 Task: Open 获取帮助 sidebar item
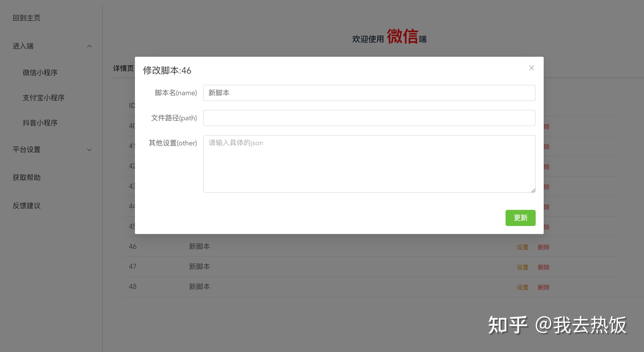27,178
